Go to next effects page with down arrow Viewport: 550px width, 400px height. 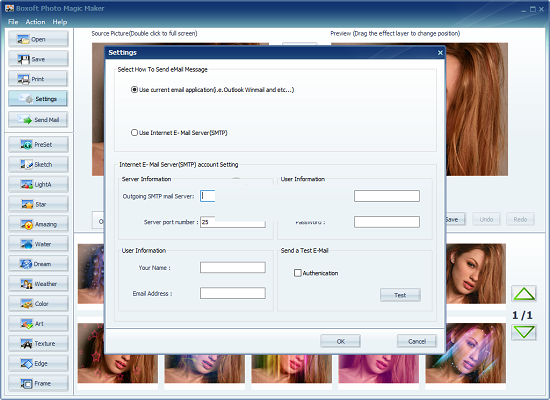[524, 332]
